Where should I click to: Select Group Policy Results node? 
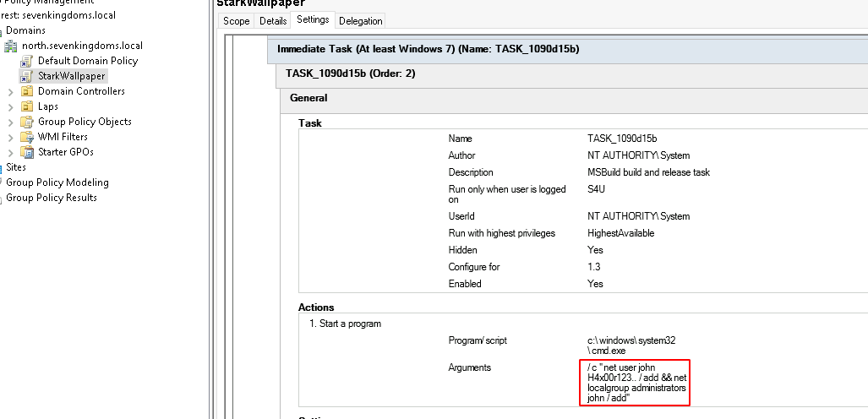(x=51, y=198)
